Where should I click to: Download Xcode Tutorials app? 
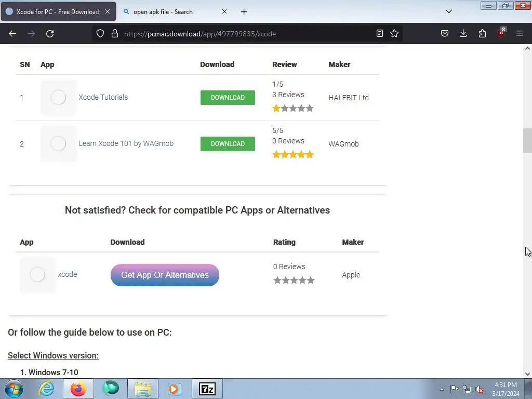click(228, 98)
